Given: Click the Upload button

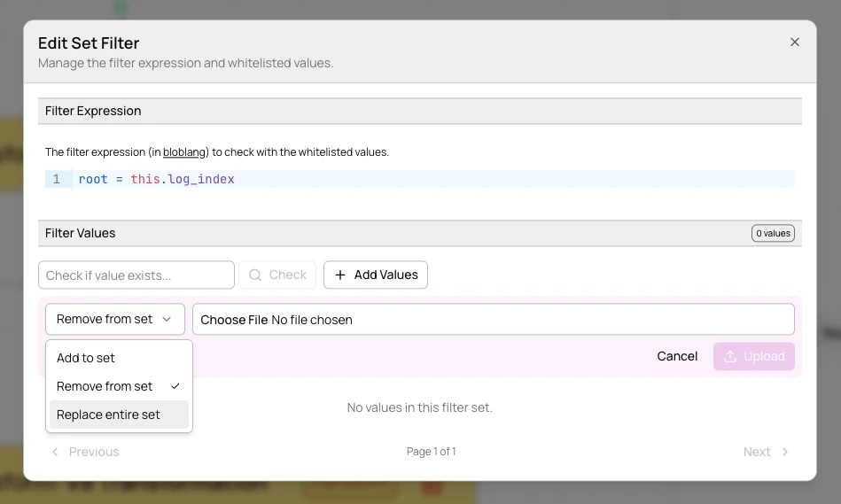Looking at the screenshot, I should [753, 357].
